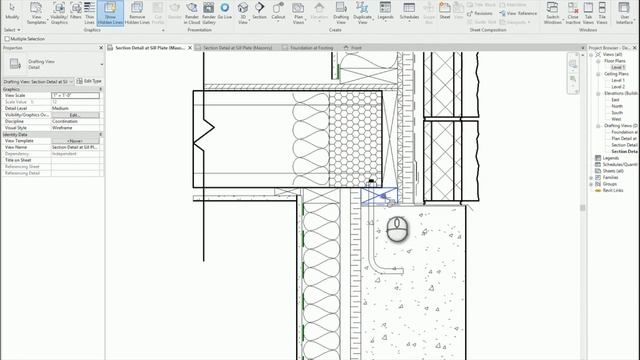This screenshot has width=640, height=360.
Task: Click the View Name field
Action: (76, 147)
